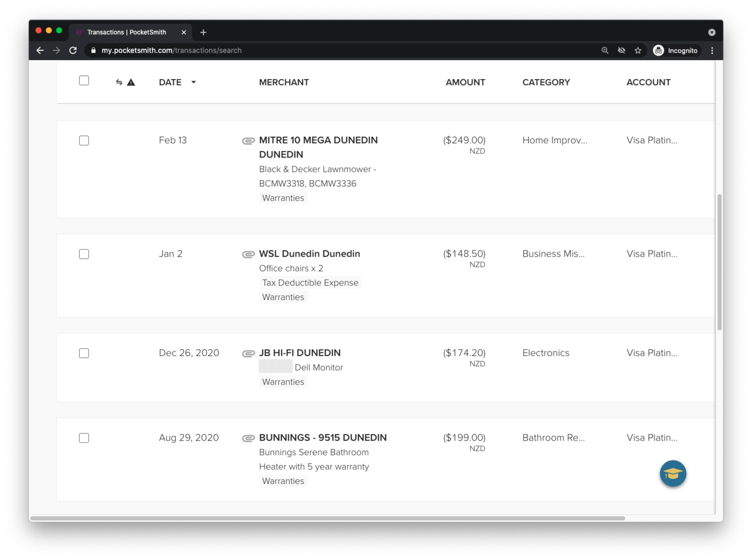Open the attachment on the JB HI-FI transaction
Screen dimensions: 752x560
pyautogui.click(x=248, y=353)
